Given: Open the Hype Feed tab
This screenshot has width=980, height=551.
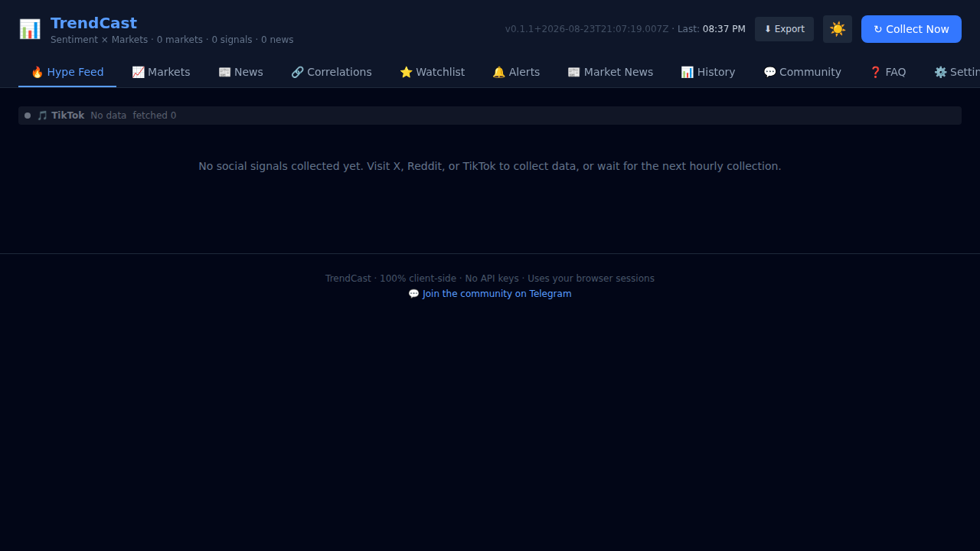Looking at the screenshot, I should 67,72.
